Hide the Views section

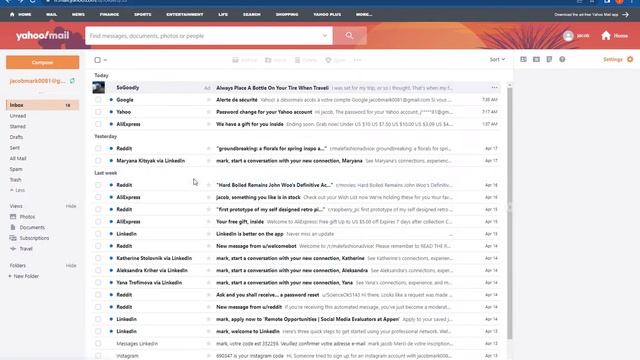[71, 206]
